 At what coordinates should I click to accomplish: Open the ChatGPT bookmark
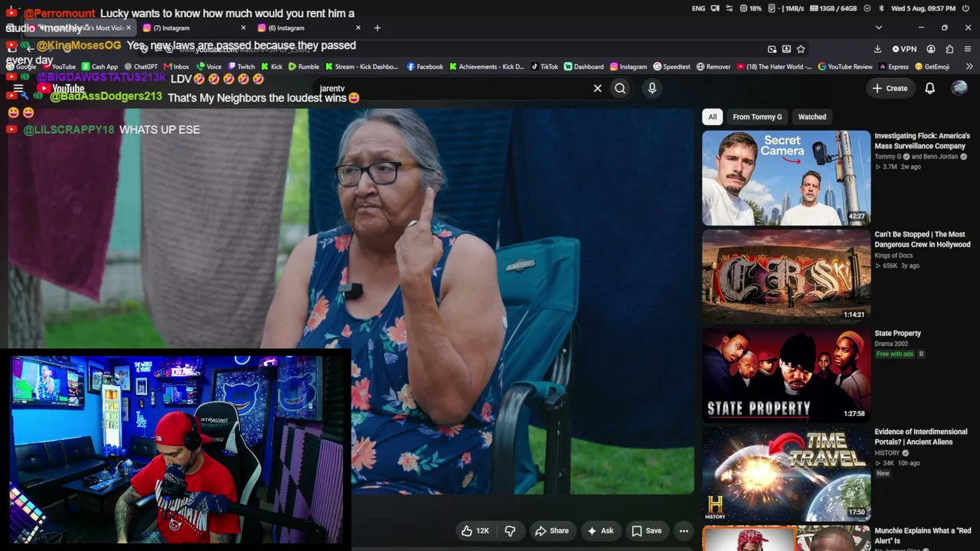coord(141,67)
